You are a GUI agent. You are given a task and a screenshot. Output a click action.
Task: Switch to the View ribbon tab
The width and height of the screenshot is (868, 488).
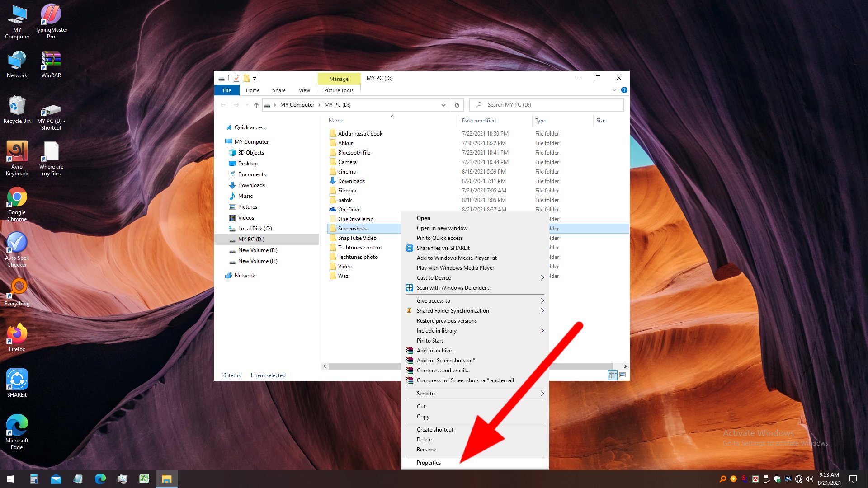pos(304,90)
